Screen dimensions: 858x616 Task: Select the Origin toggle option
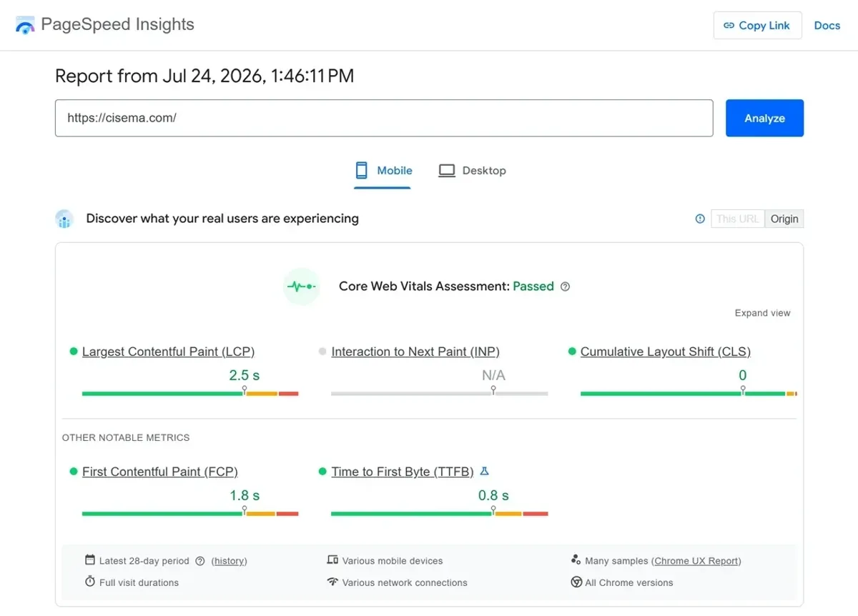784,219
